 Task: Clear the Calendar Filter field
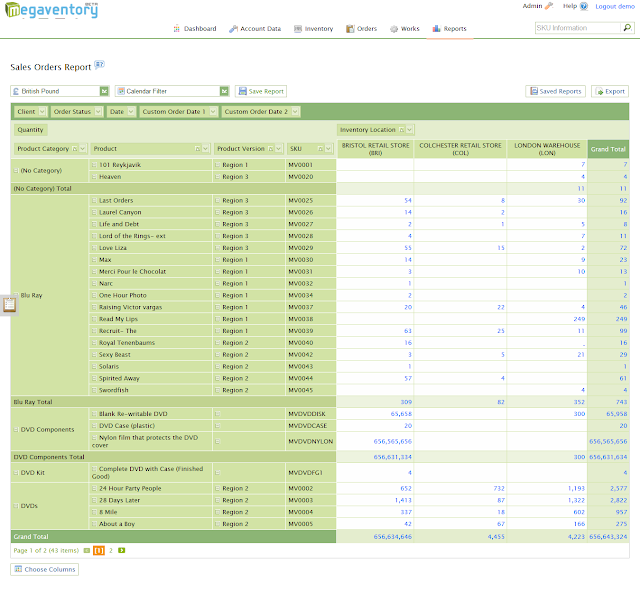click(224, 91)
